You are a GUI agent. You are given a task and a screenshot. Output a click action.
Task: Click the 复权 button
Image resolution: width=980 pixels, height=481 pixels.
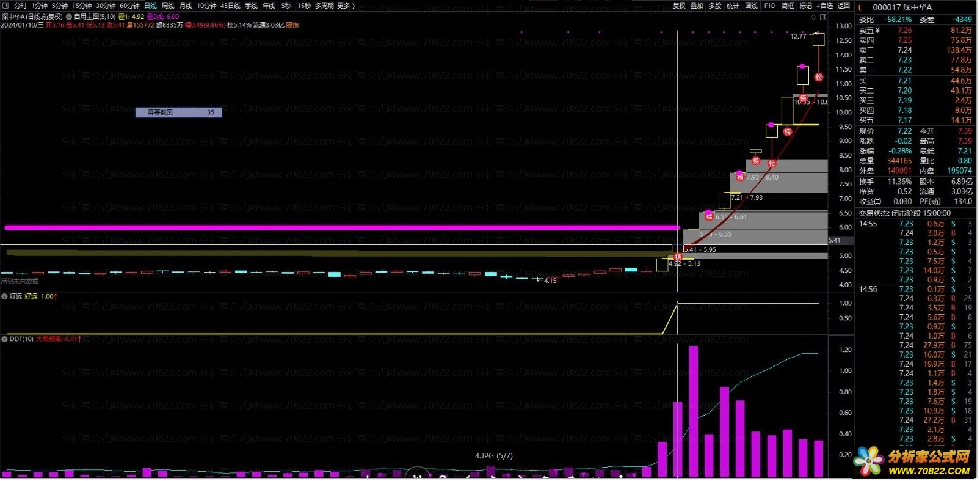click(679, 6)
